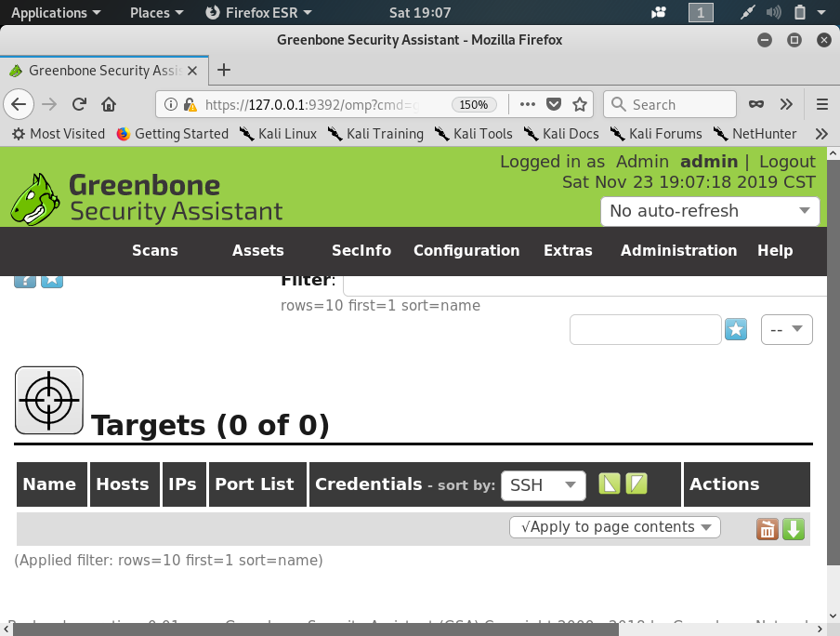Go back with Firefox back arrow
Image resolution: width=840 pixels, height=636 pixels.
click(19, 104)
